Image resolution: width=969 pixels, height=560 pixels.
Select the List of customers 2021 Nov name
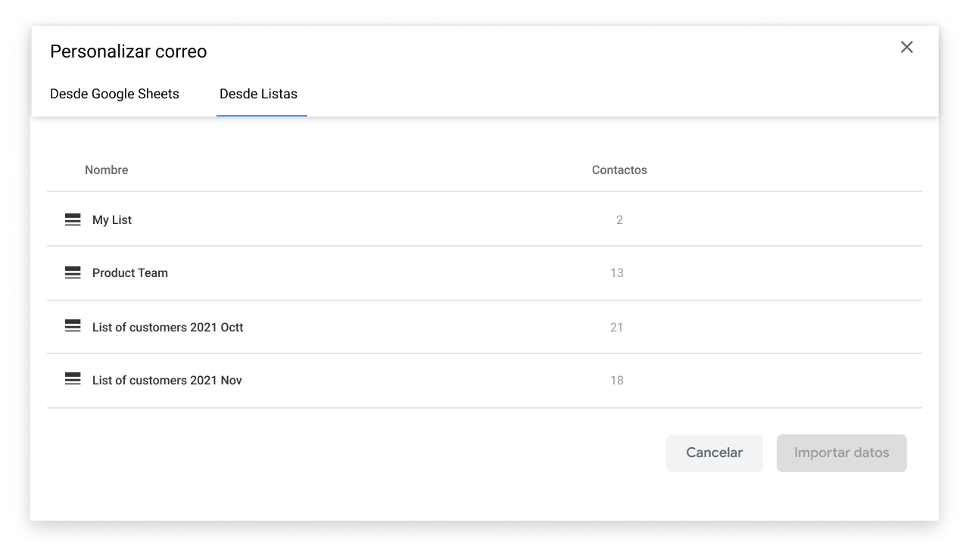click(167, 381)
